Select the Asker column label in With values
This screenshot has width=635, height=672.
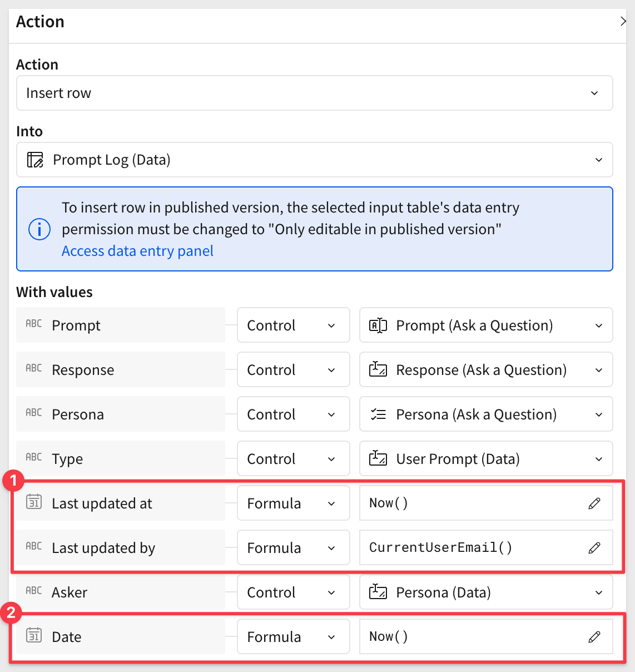click(70, 592)
